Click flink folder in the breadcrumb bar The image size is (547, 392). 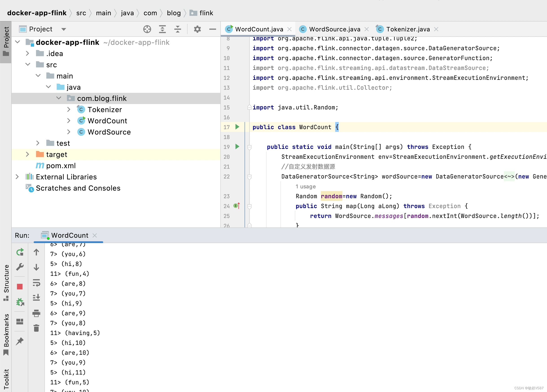click(201, 13)
